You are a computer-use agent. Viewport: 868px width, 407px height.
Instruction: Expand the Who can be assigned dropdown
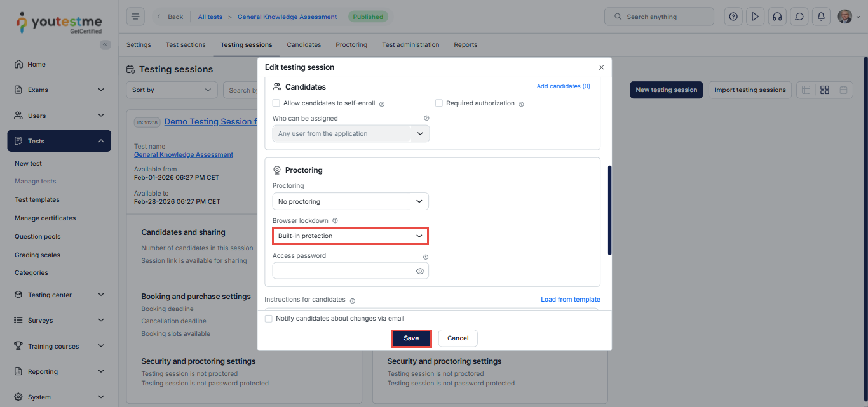pyautogui.click(x=350, y=134)
